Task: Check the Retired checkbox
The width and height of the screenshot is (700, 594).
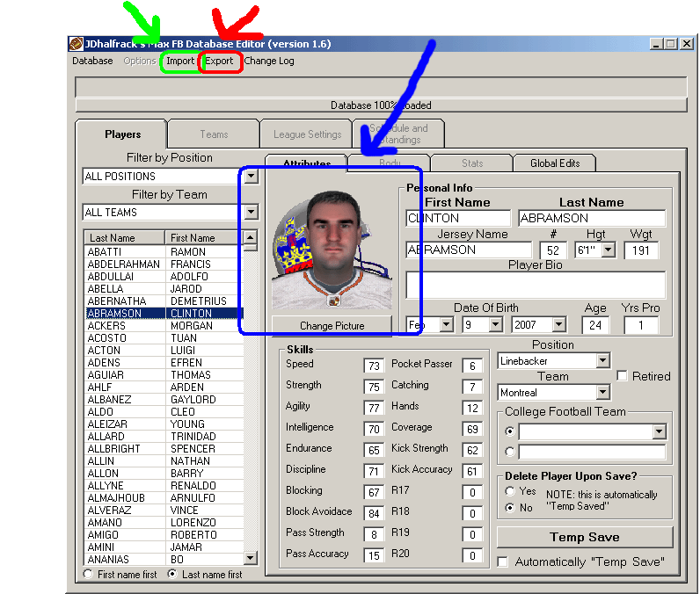Action: [x=622, y=376]
